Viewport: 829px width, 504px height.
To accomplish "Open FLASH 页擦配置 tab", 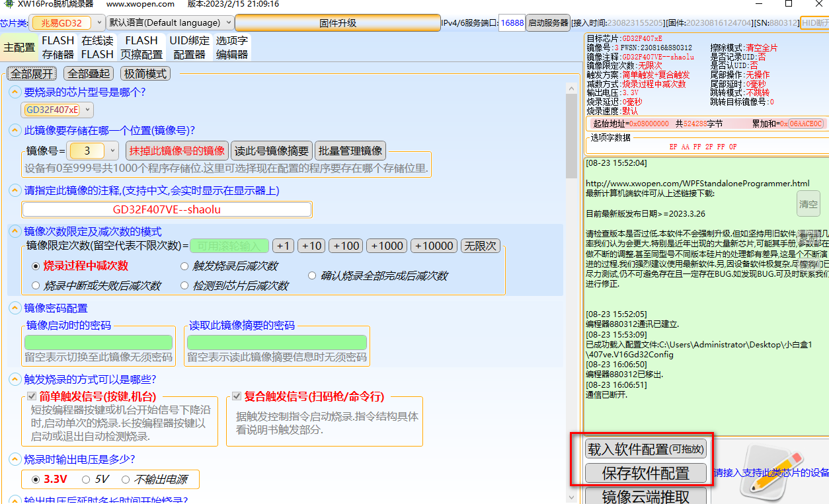I will [x=141, y=48].
